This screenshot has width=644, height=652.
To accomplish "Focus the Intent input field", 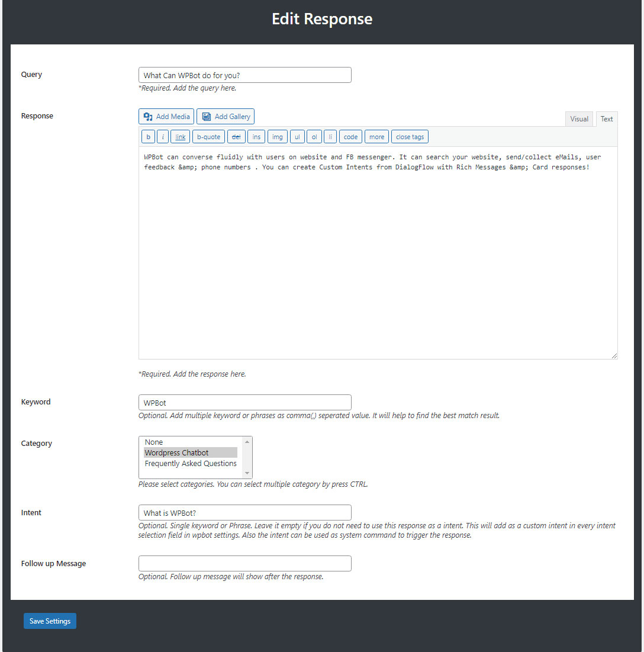I will pyautogui.click(x=245, y=513).
